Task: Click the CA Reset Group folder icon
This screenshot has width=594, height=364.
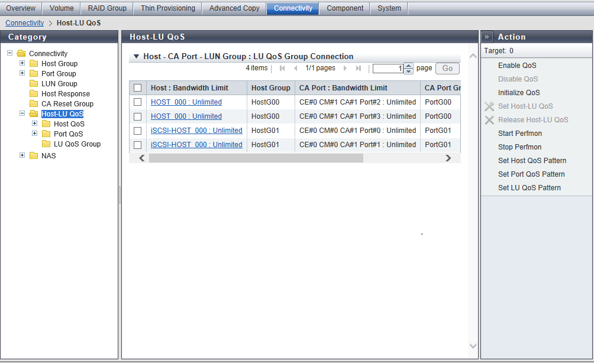Action: pos(34,104)
